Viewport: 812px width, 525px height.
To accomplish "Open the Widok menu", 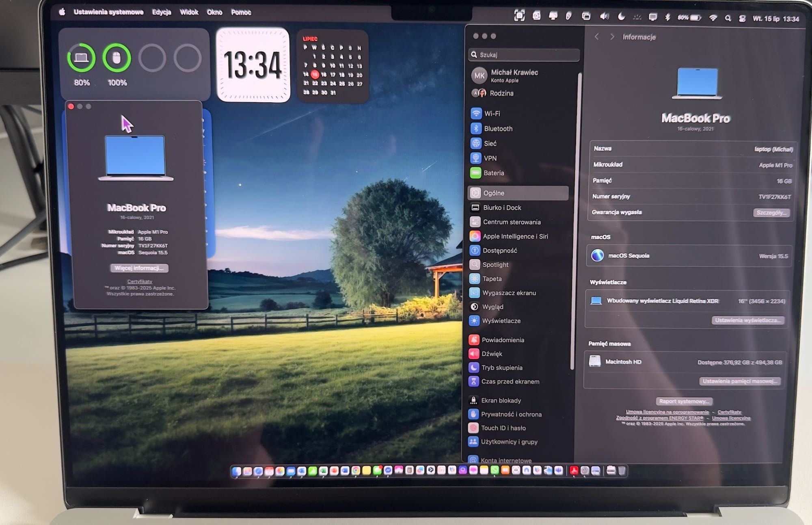I will 189,12.
